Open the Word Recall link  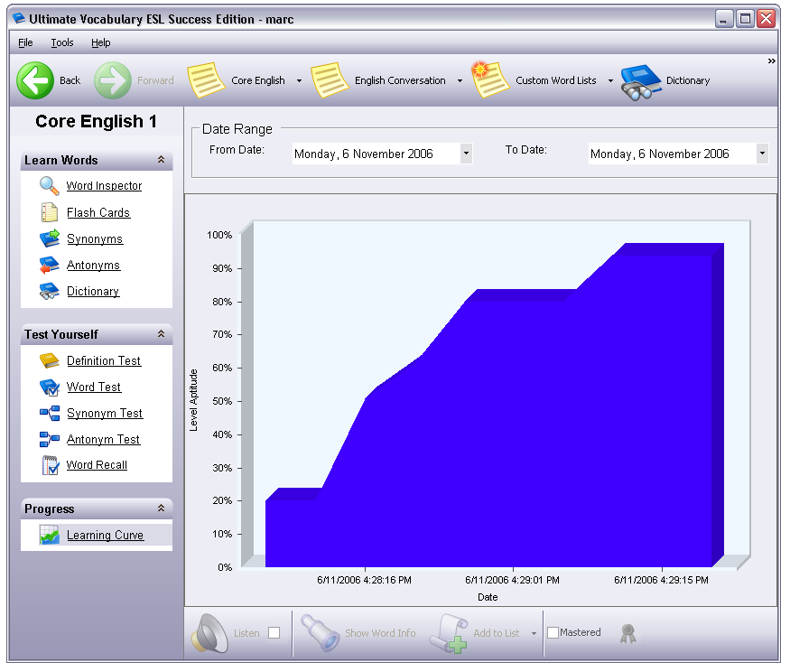(x=97, y=465)
